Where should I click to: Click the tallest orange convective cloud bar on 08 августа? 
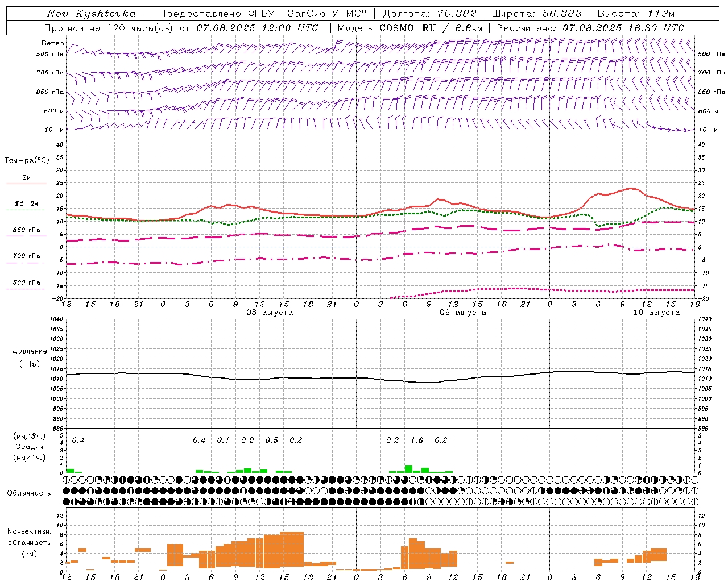[292, 548]
